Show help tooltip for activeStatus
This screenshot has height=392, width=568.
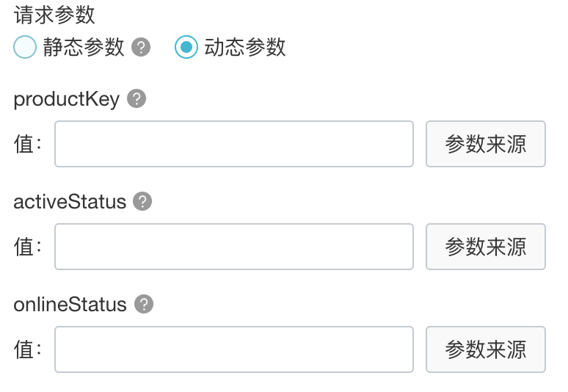tap(143, 202)
